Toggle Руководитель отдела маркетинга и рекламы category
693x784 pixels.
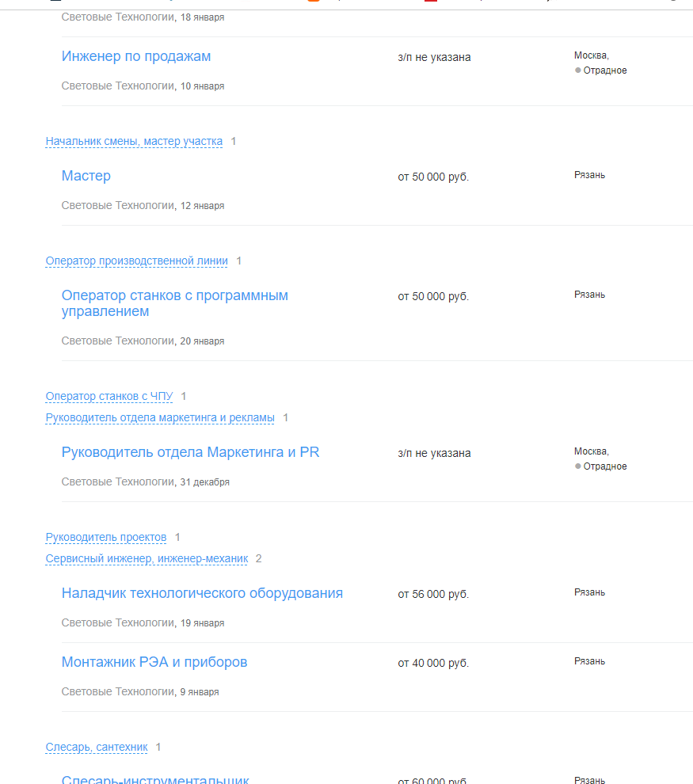click(x=160, y=418)
